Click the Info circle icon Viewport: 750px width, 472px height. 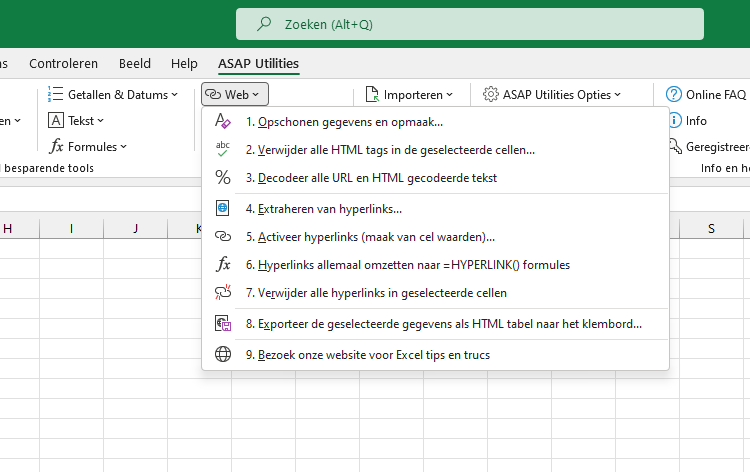(674, 121)
